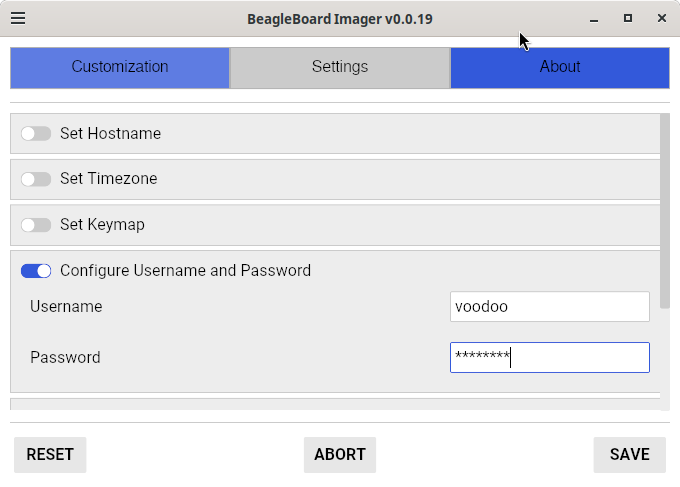Click the Set Hostname row label
Screen dimensions: 680x487
pyautogui.click(x=110, y=133)
